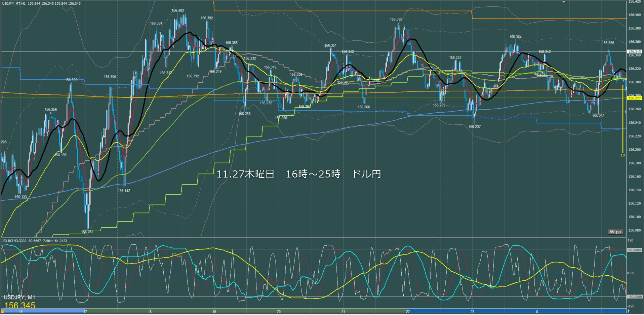Click the small icon at time axis right end
This screenshot has width=644, height=315.
click(x=628, y=311)
